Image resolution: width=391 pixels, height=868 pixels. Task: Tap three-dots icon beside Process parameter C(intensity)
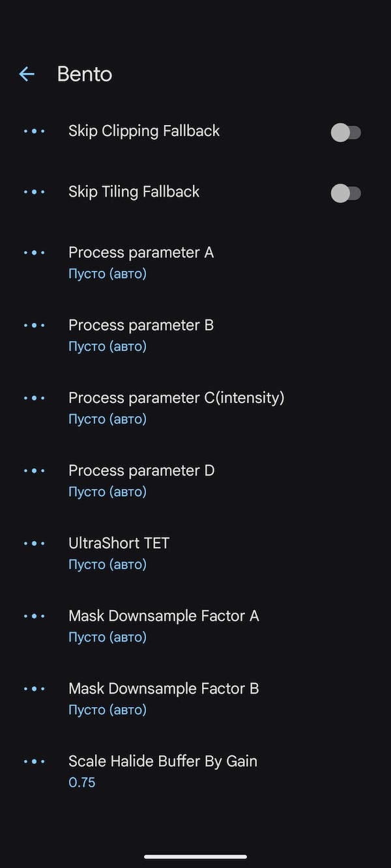pos(35,398)
